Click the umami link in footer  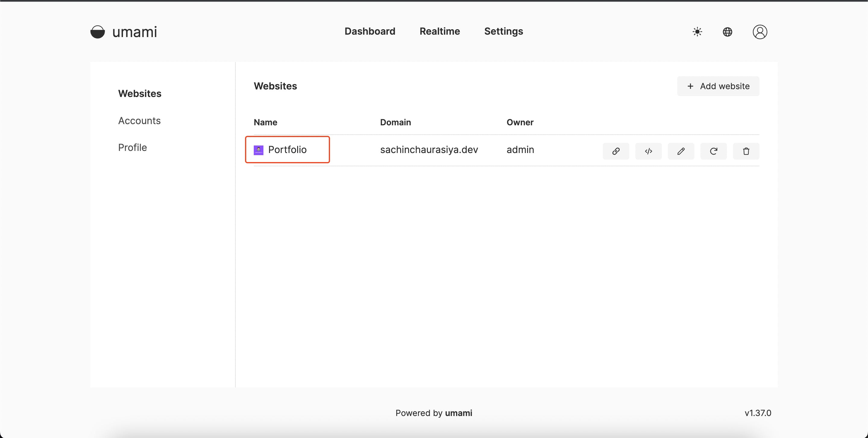click(x=458, y=413)
